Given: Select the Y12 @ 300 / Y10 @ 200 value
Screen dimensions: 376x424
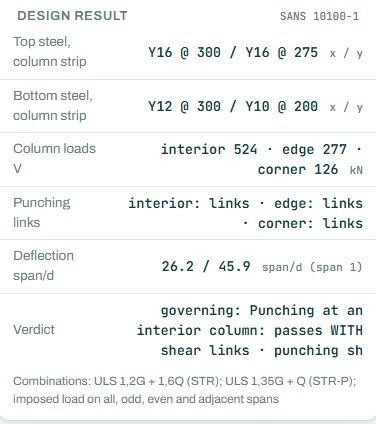Looking at the screenshot, I should [x=233, y=106].
